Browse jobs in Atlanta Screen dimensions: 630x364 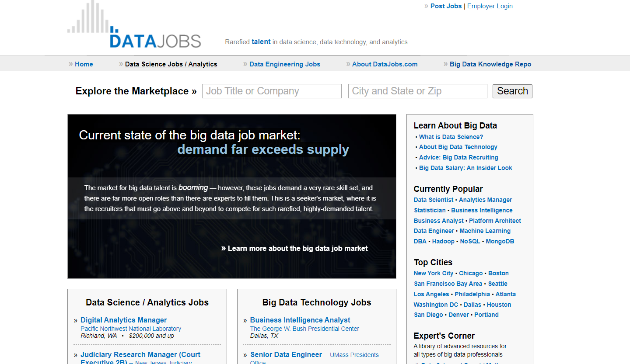[x=505, y=294]
